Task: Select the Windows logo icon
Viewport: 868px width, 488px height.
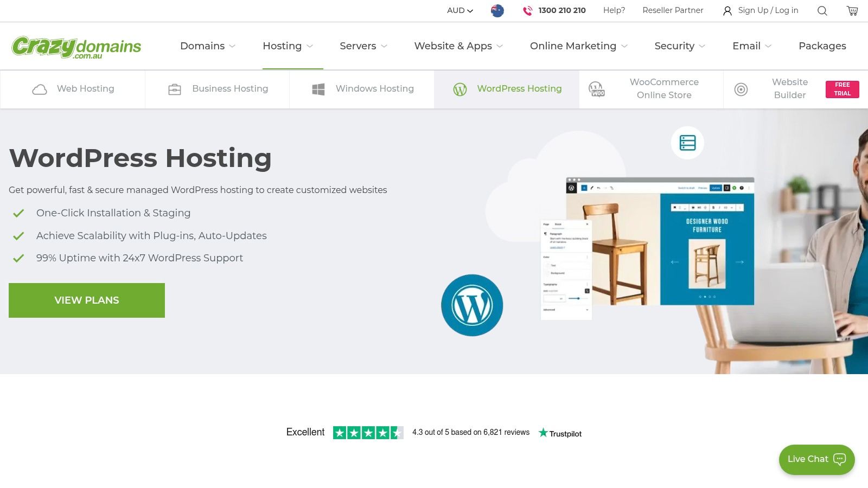Action: click(319, 88)
